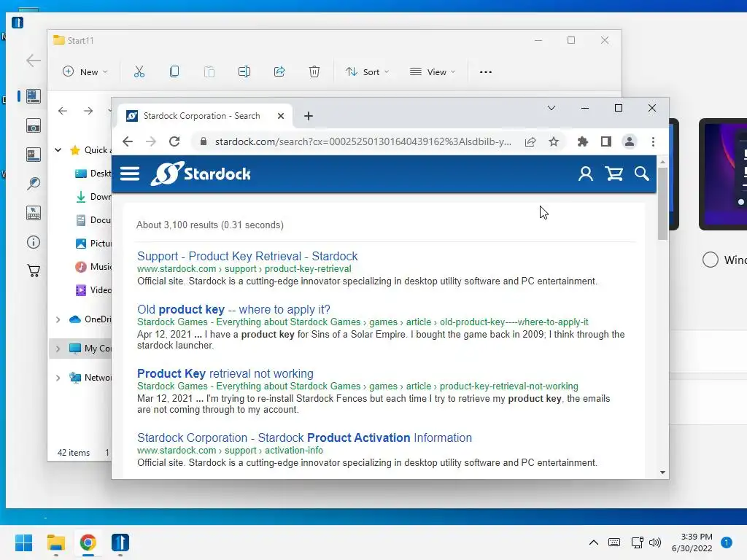
Task: Open the Stardock shopping cart
Action: point(614,174)
